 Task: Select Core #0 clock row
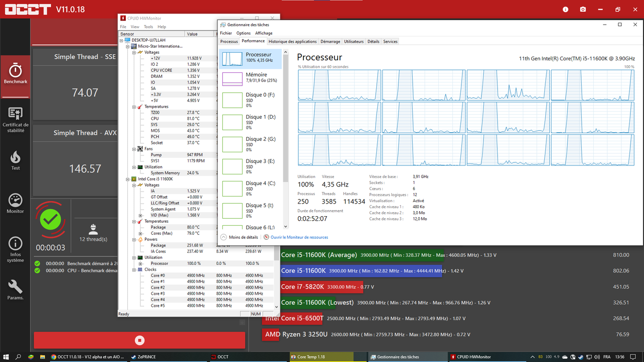[197, 276]
